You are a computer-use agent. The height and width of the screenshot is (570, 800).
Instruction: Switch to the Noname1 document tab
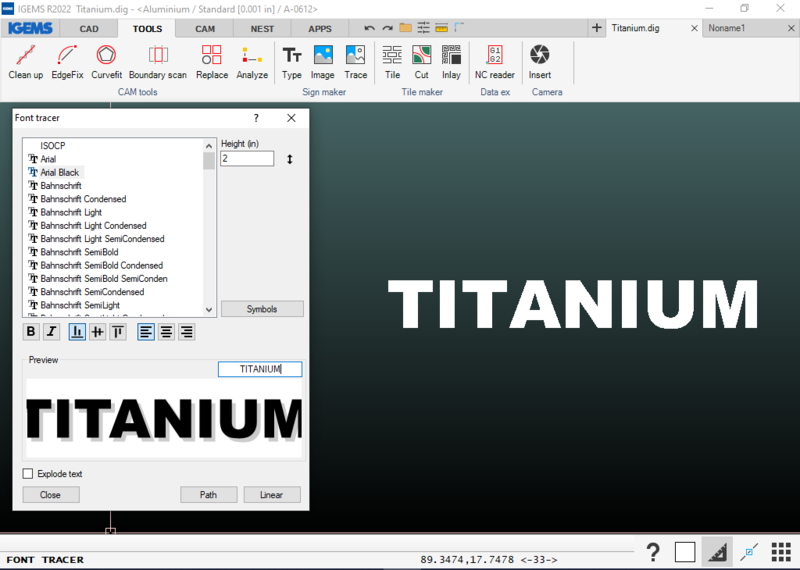(x=727, y=28)
